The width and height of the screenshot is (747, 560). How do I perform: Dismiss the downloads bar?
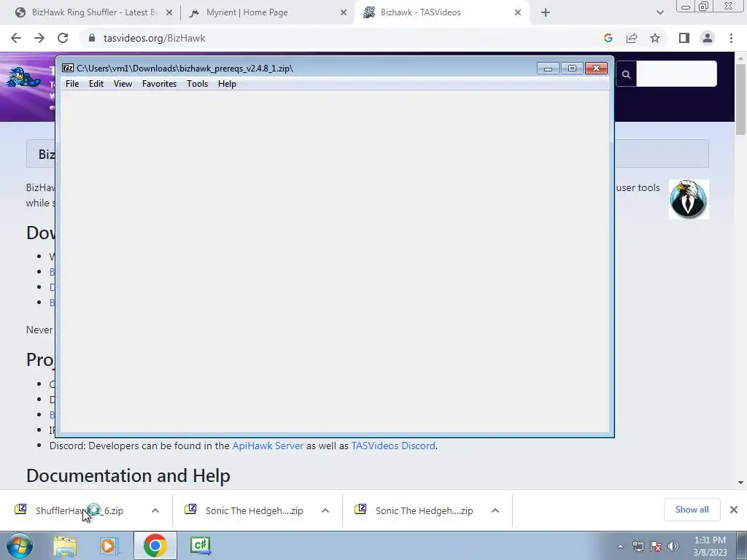[734, 510]
